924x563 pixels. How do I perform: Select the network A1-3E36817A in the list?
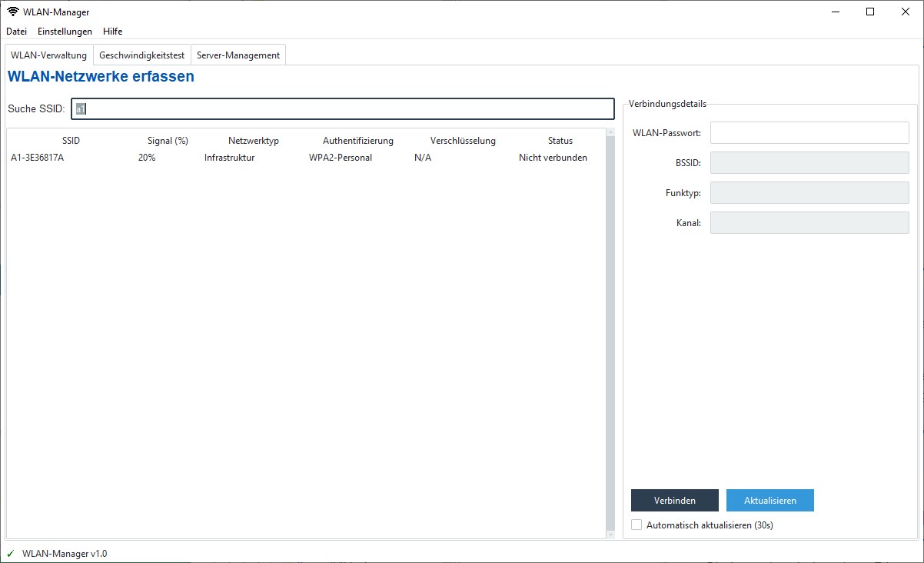37,157
